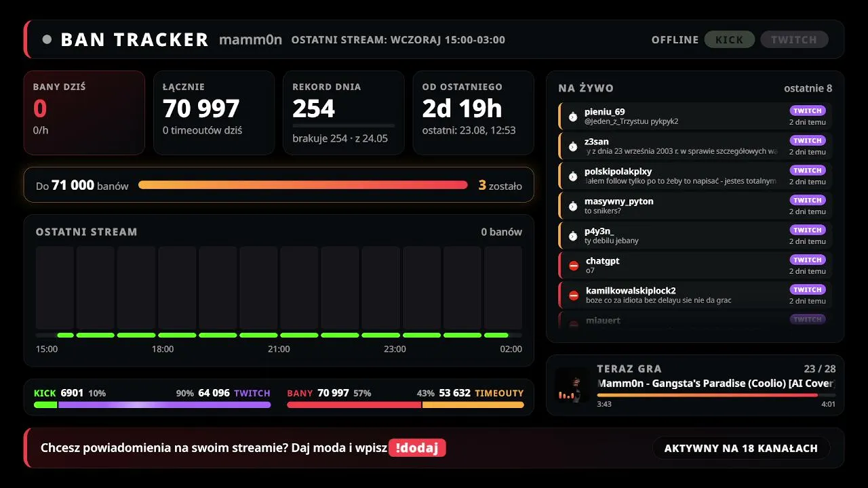Click username pieniu_69 in live feed

(x=605, y=112)
